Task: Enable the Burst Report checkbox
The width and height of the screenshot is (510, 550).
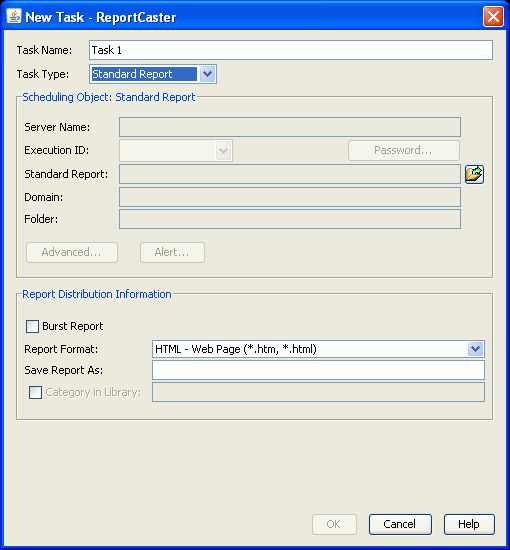Action: pyautogui.click(x=32, y=326)
